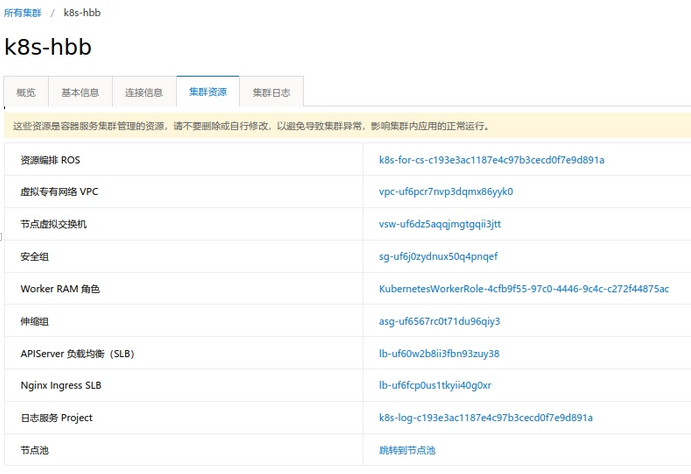Click the yellow resource warning notice
The height and width of the screenshot is (474, 691).
[347, 126]
